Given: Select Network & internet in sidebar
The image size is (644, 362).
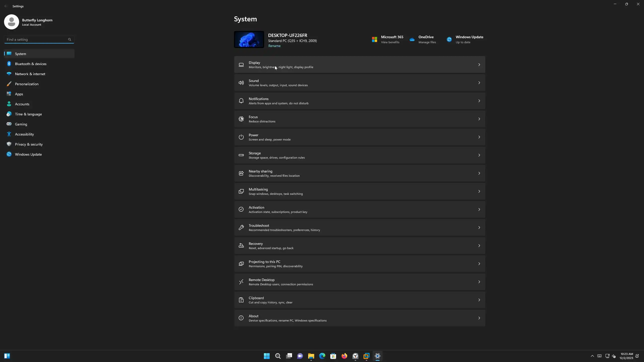Looking at the screenshot, I should pyautogui.click(x=30, y=74).
